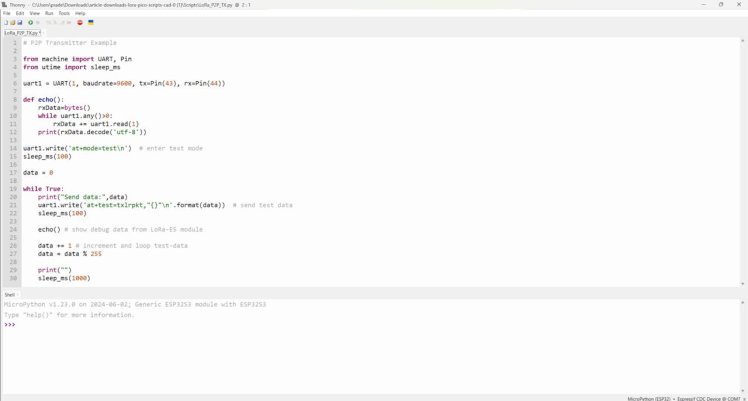Open the Edit menu
The width and height of the screenshot is (748, 401).
click(x=20, y=13)
